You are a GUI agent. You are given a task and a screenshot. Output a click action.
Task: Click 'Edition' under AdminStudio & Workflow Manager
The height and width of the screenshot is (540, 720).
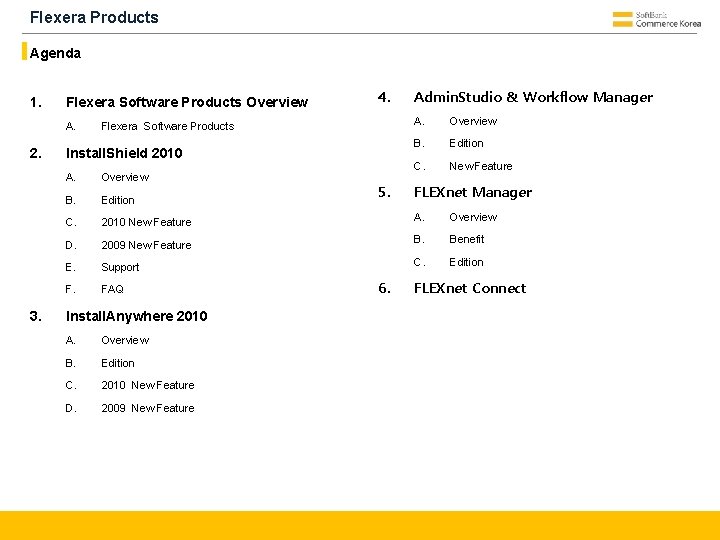pyautogui.click(x=466, y=143)
